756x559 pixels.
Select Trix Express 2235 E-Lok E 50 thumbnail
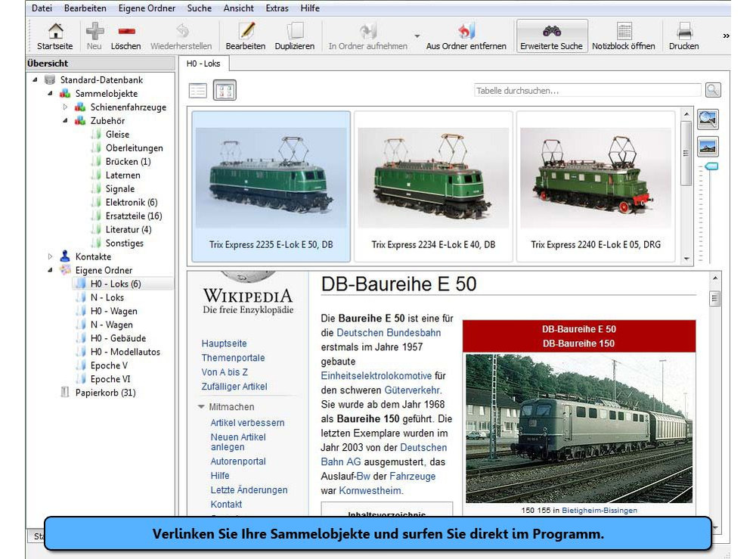pos(271,187)
